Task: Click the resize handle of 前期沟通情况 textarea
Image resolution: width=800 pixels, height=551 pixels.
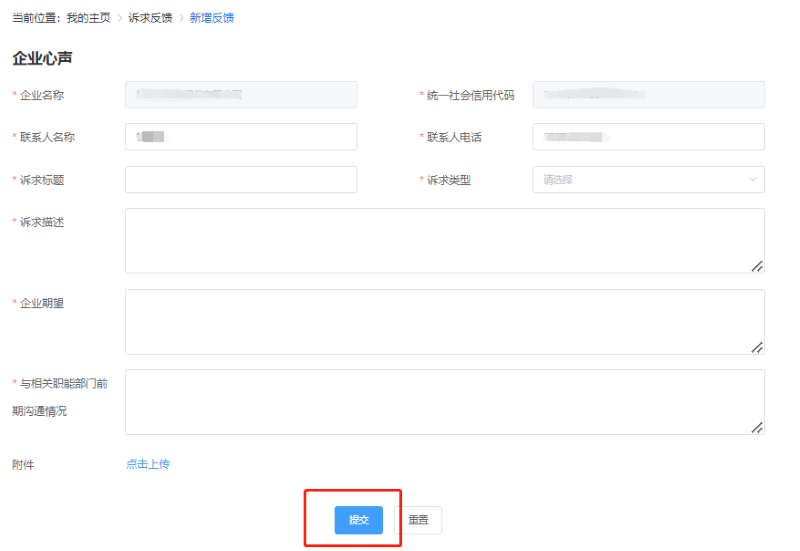Action: [x=757, y=427]
